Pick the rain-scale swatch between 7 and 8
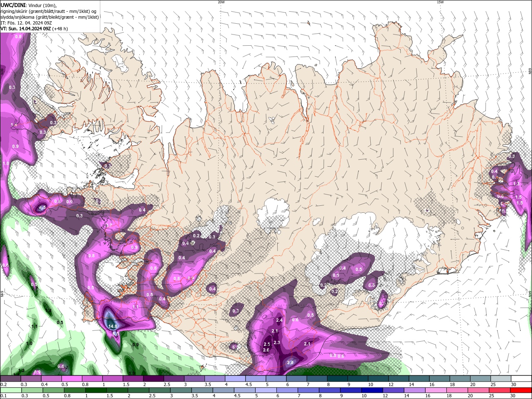The width and height of the screenshot is (532, 399). coord(308,390)
